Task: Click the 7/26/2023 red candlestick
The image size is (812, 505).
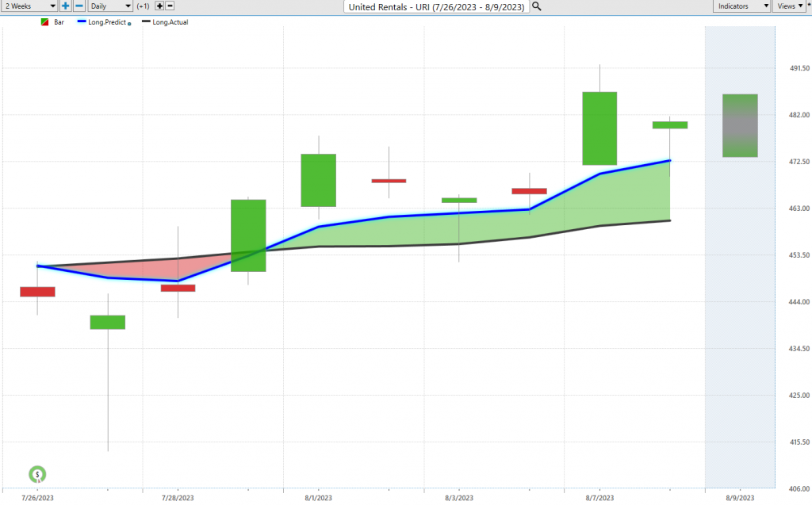Action: pos(37,292)
